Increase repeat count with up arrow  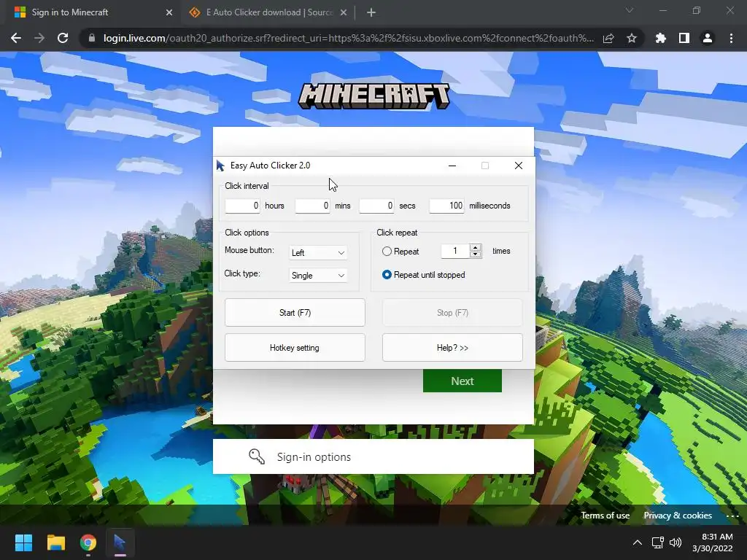click(475, 247)
